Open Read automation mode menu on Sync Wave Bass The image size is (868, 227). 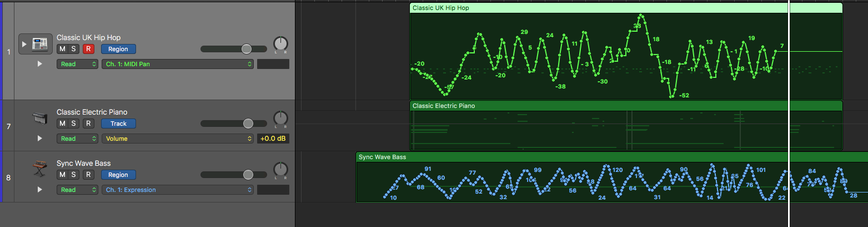click(x=77, y=190)
